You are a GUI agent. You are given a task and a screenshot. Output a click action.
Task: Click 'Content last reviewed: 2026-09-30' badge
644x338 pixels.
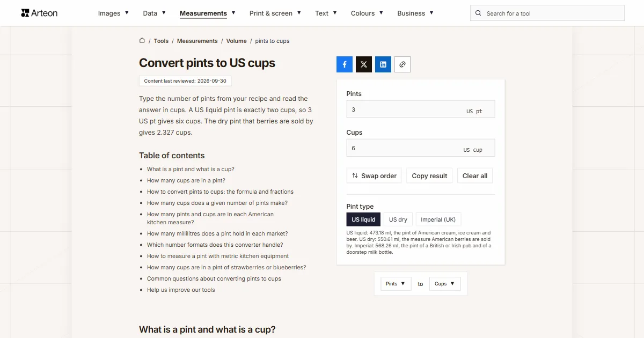pyautogui.click(x=185, y=81)
